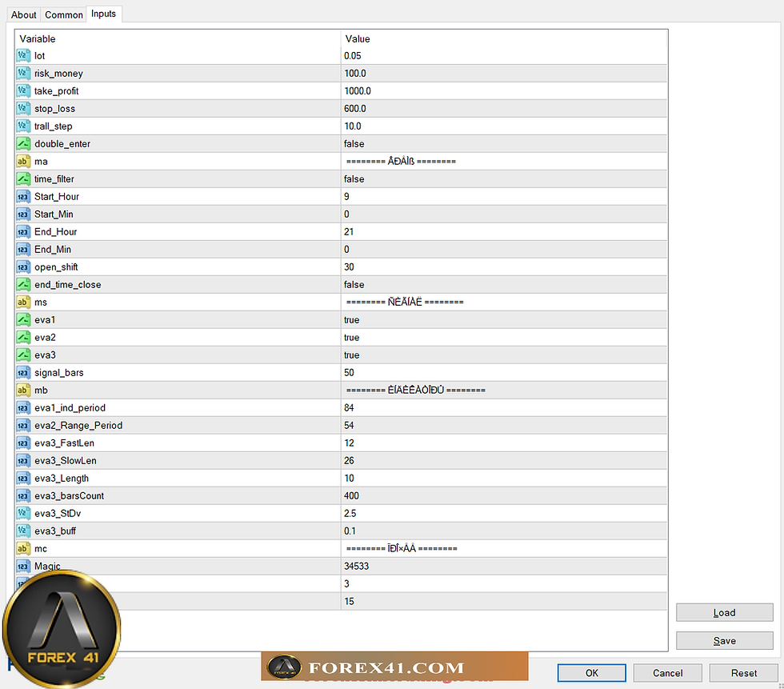Click the eva3_StDv variable name
Image resolution: width=784 pixels, height=689 pixels.
(58, 514)
